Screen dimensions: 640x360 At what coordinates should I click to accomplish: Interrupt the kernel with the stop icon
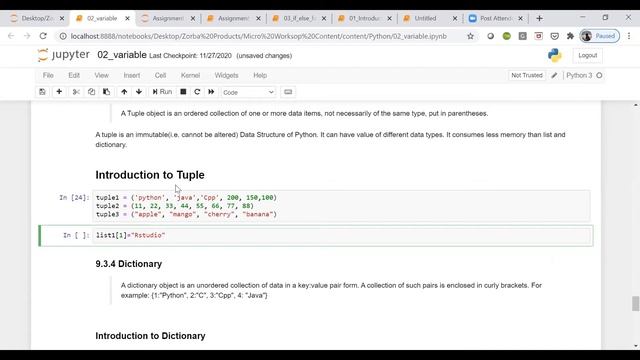tap(183, 92)
